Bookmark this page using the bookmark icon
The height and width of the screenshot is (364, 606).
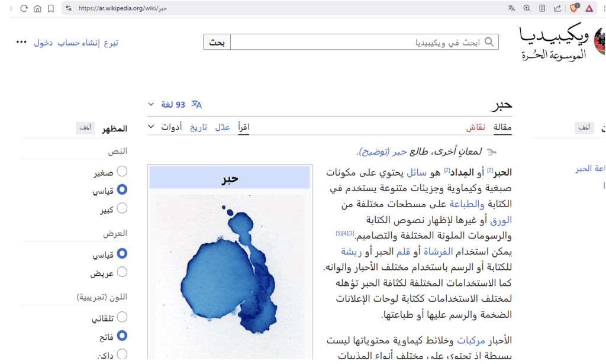[51, 8]
